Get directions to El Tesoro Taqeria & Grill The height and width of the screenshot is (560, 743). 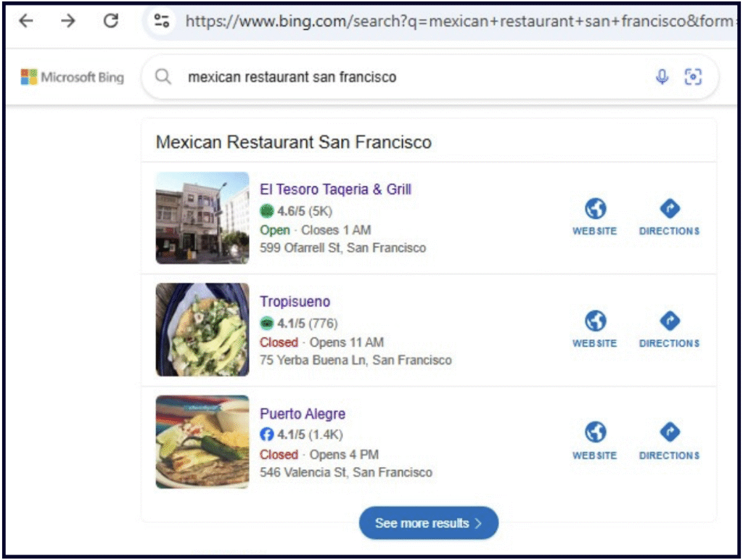click(669, 217)
